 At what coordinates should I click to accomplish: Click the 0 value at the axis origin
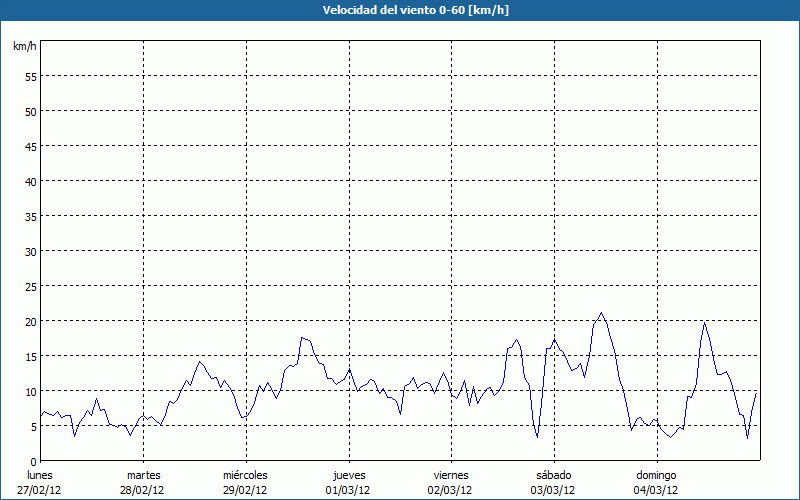33,461
